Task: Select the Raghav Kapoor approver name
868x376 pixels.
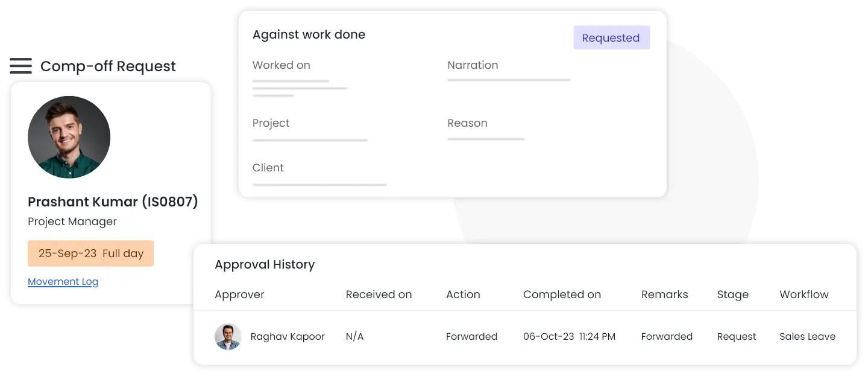Action: tap(288, 337)
